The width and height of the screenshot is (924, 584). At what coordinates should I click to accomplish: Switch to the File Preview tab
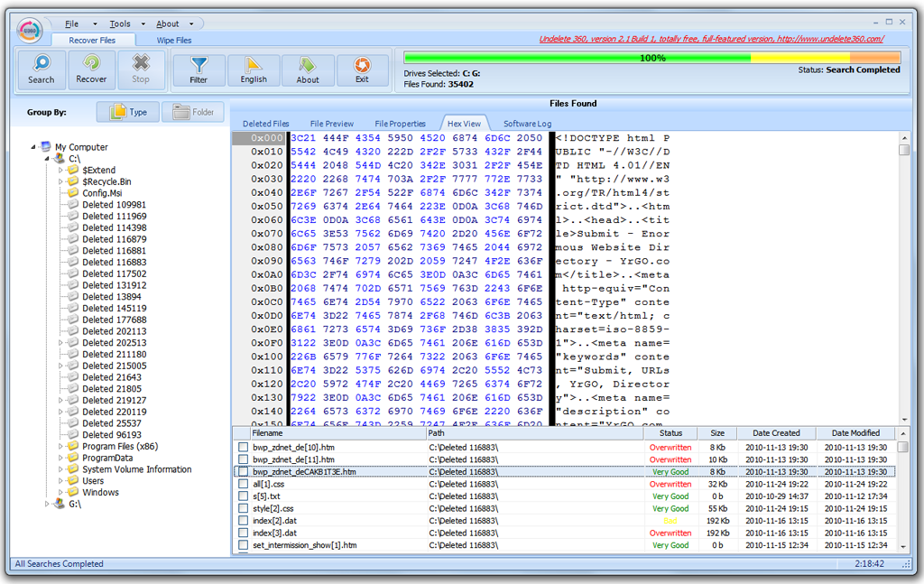(332, 124)
